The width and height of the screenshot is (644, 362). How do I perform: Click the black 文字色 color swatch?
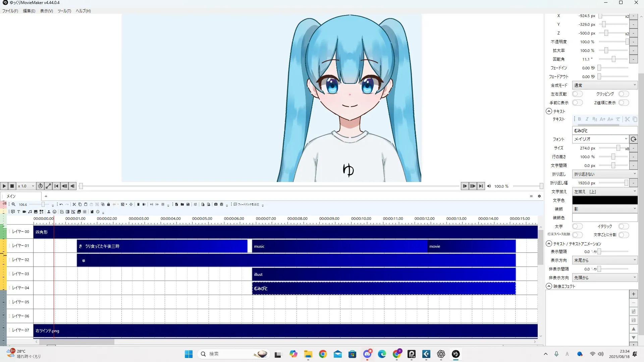click(604, 200)
